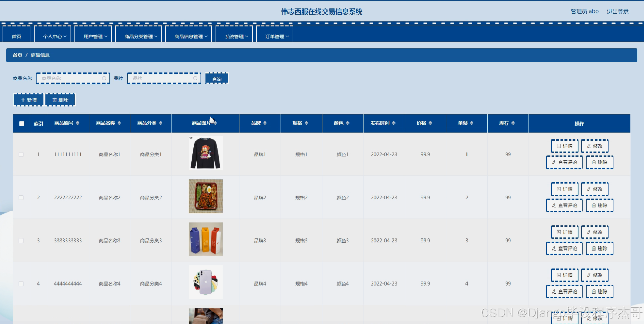Image resolution: width=644 pixels, height=324 pixels.
Task: Open colorful cartons product image
Action: point(206,239)
